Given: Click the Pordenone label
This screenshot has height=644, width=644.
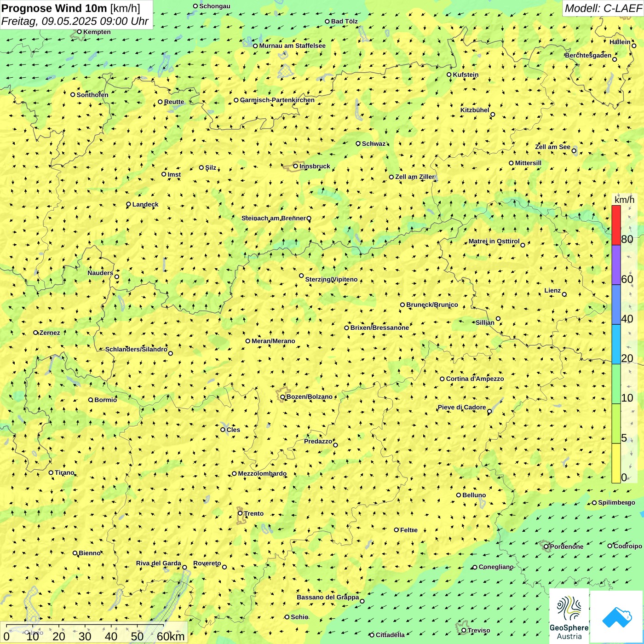Looking at the screenshot, I should [566, 546].
